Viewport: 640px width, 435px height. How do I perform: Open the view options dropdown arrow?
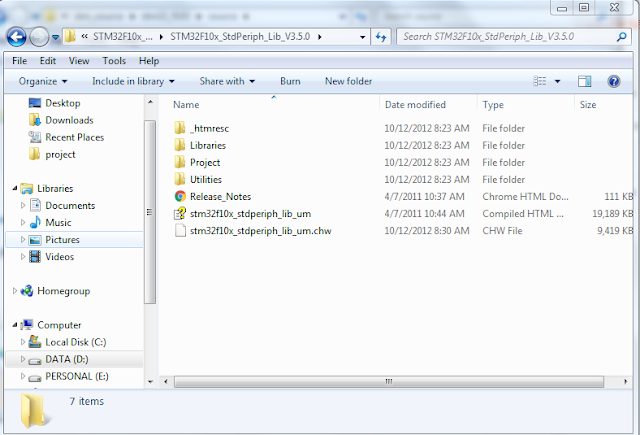558,81
